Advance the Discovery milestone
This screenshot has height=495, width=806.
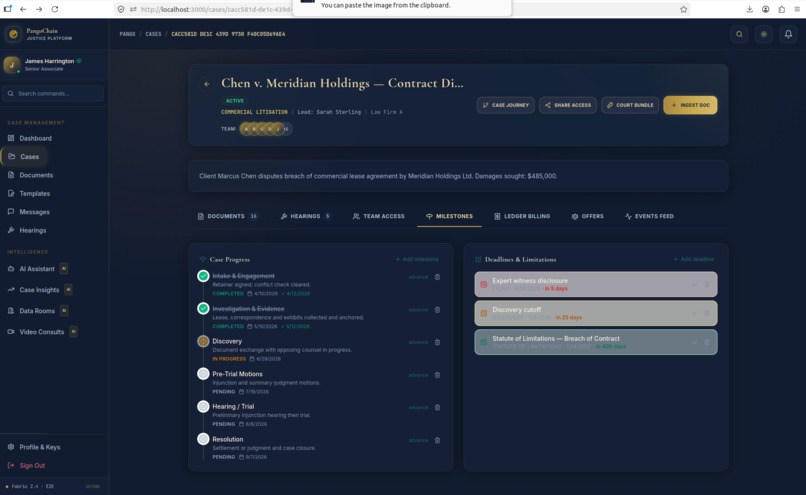coord(418,342)
